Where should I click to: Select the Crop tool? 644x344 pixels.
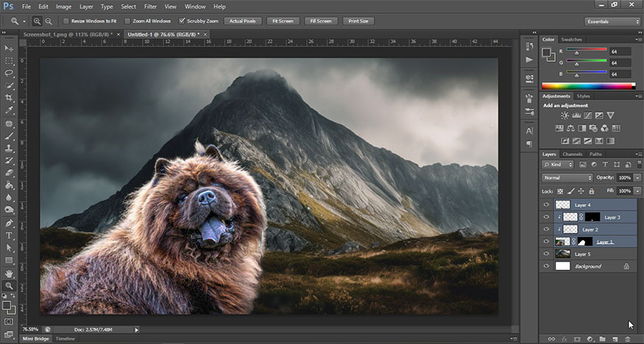coord(9,98)
